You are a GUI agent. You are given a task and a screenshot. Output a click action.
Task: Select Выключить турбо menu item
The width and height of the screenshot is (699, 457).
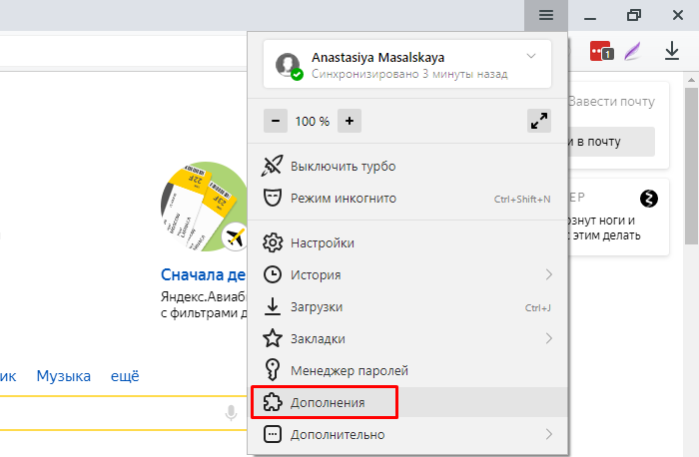[407, 166]
